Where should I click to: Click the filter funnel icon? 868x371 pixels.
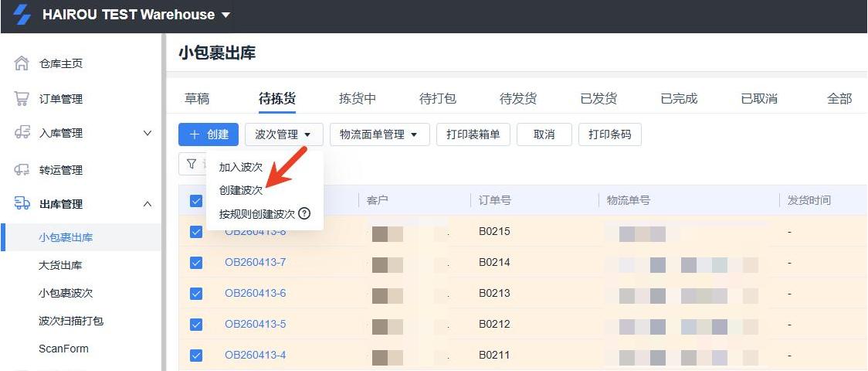click(192, 164)
